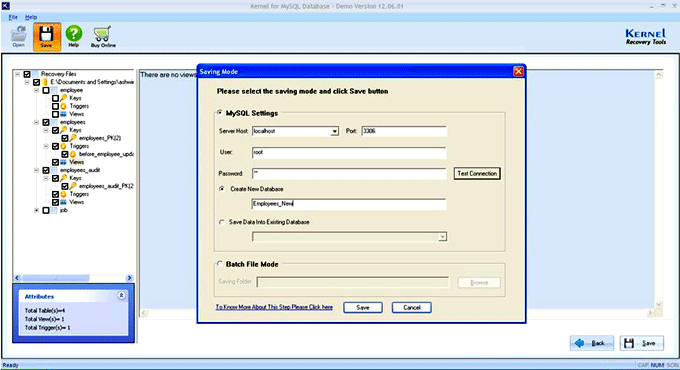Click Views icon under employee table
This screenshot has width=680, height=370.
(x=64, y=114)
